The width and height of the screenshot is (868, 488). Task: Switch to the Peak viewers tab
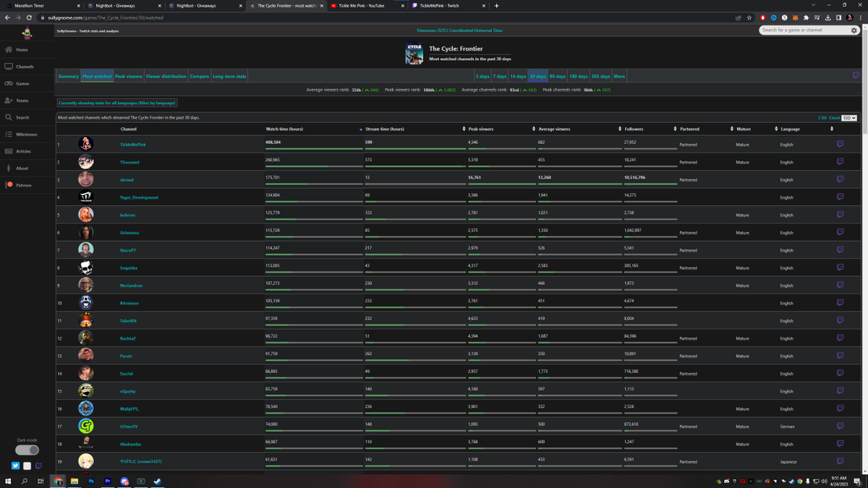pos(129,76)
